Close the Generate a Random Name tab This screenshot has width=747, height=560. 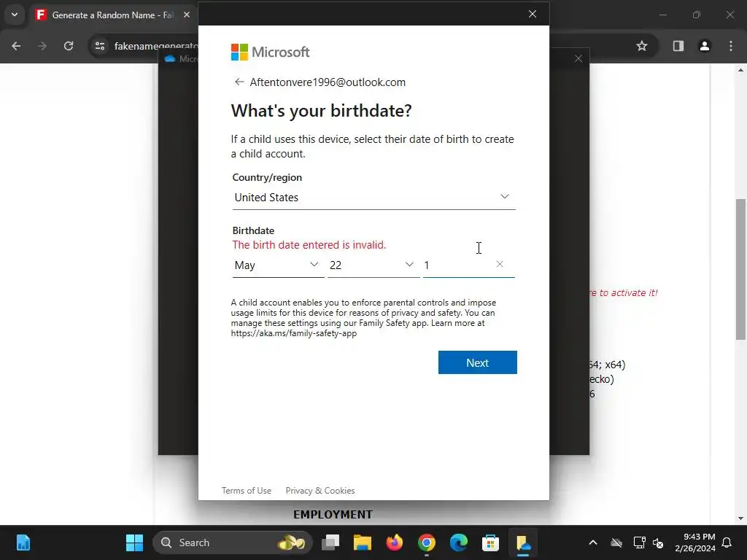(187, 15)
